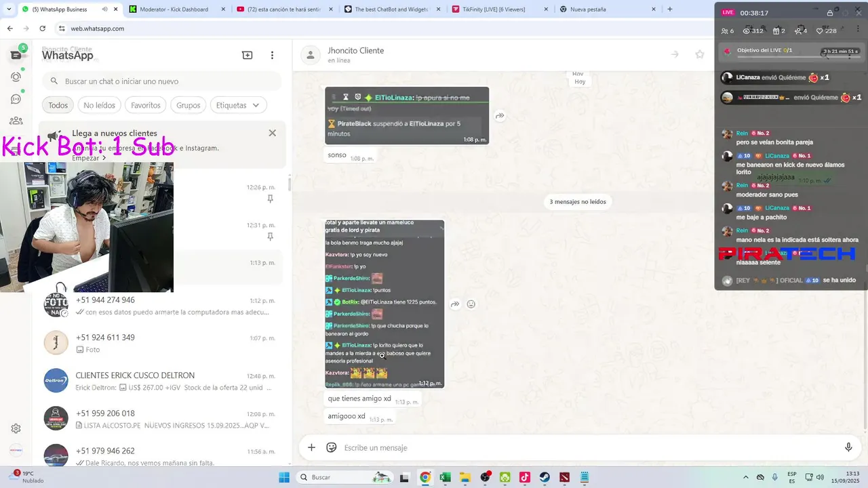This screenshot has width=868, height=488.
Task: Open Steam from the taskbar
Action: (x=545, y=477)
